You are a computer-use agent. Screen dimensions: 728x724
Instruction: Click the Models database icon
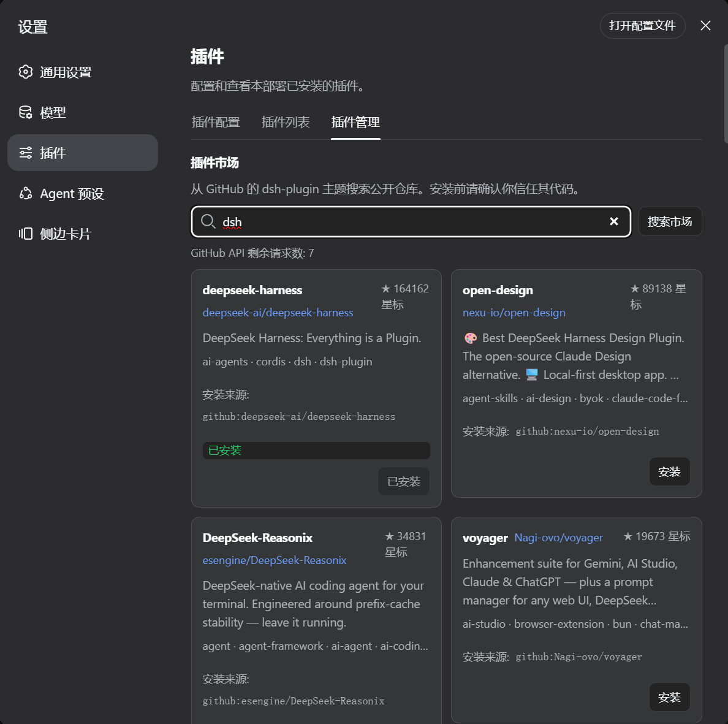(x=26, y=112)
